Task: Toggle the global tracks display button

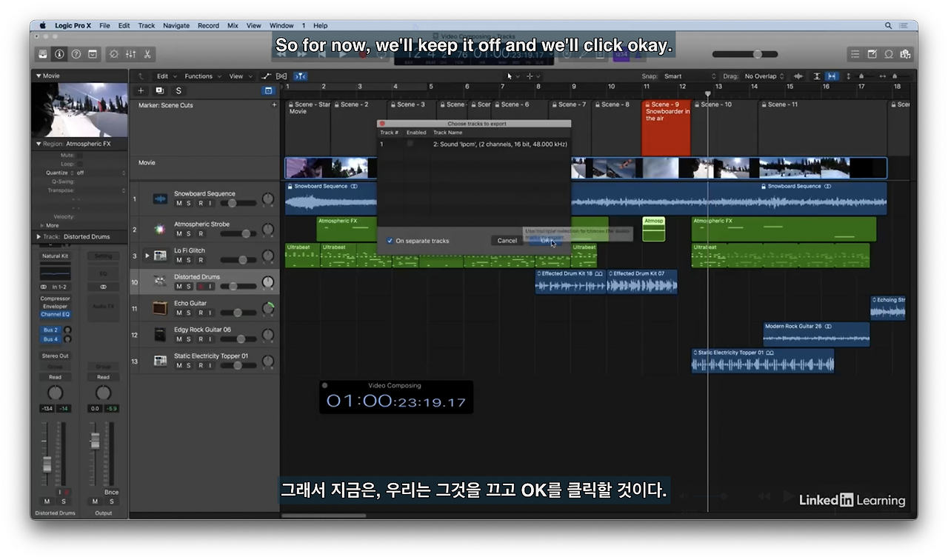Action: coord(268,90)
